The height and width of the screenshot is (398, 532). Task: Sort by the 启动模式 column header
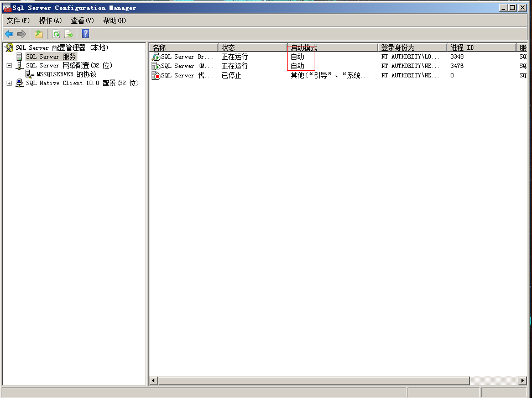tap(332, 48)
